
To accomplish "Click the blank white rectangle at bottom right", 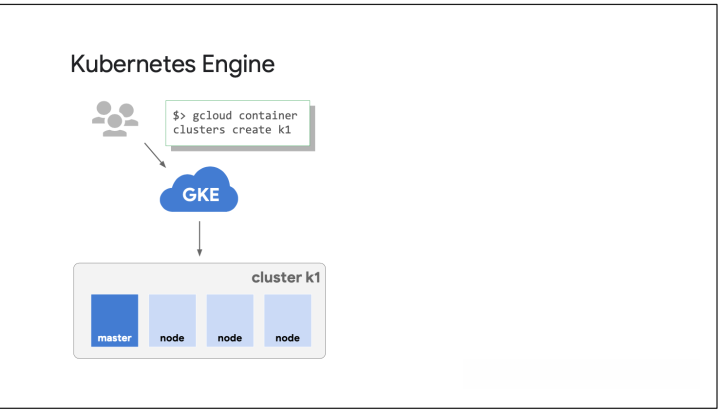I will click(582, 376).
